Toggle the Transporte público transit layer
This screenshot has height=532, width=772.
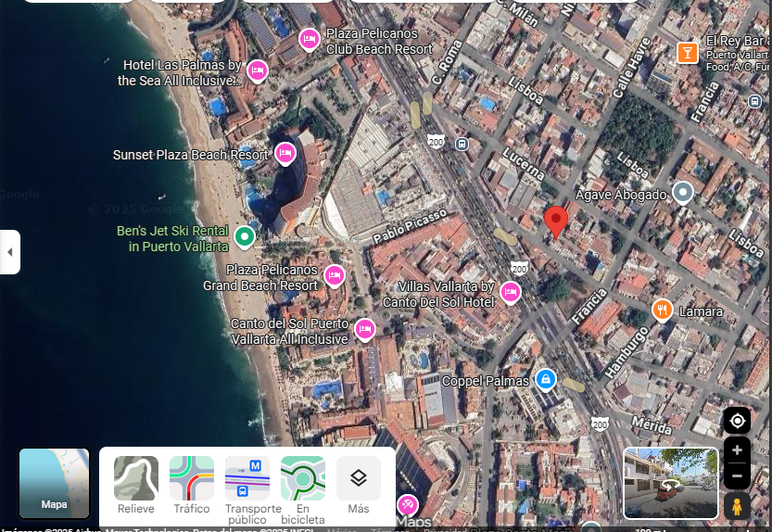247,490
